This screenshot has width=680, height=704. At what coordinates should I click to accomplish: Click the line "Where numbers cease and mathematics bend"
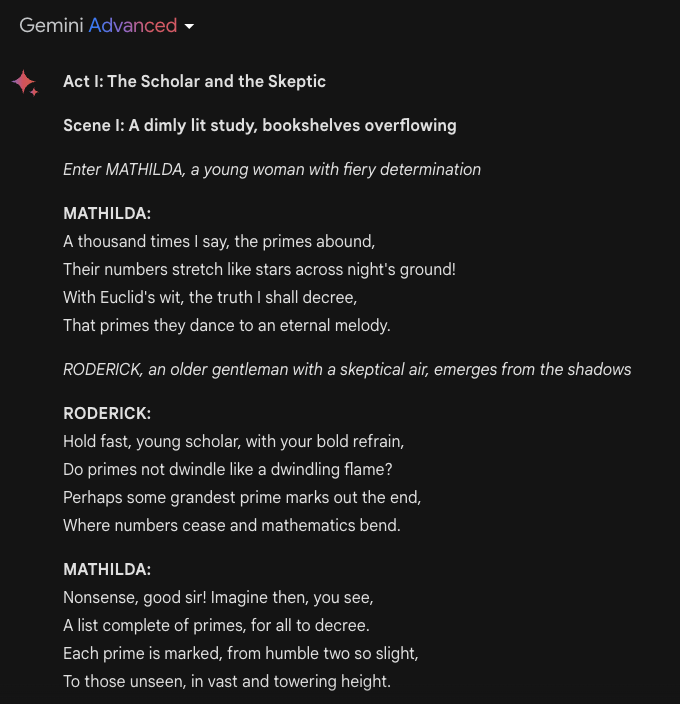pyautogui.click(x=231, y=525)
